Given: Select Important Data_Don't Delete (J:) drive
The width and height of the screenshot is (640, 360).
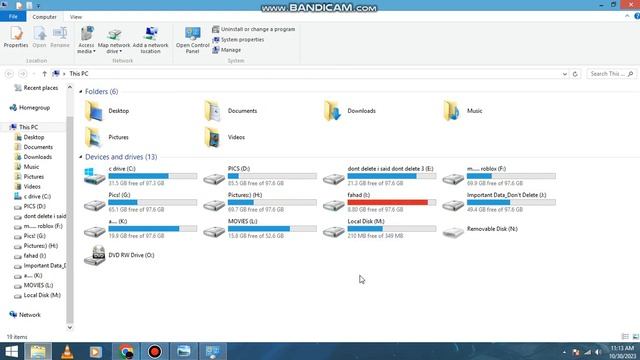Looking at the screenshot, I should coord(500,202).
